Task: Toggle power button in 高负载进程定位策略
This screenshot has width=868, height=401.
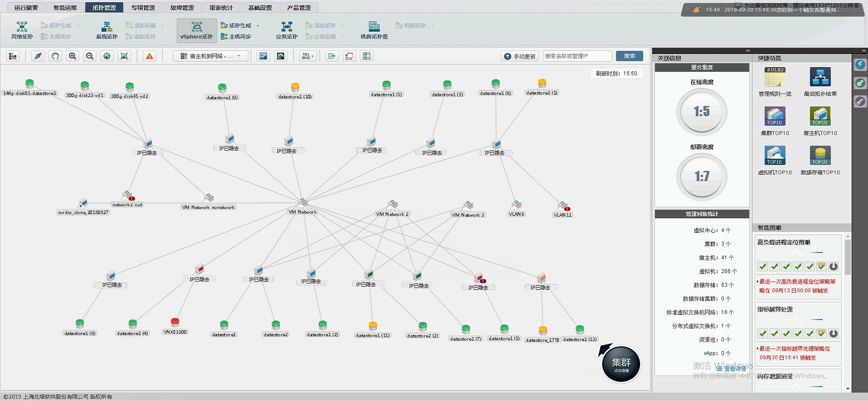Action: [833, 267]
